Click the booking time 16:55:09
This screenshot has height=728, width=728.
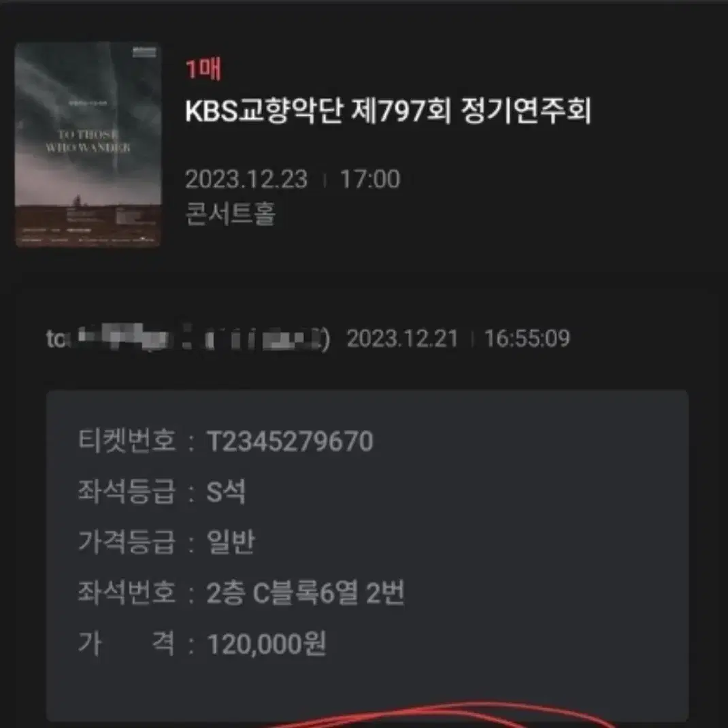pyautogui.click(x=527, y=338)
